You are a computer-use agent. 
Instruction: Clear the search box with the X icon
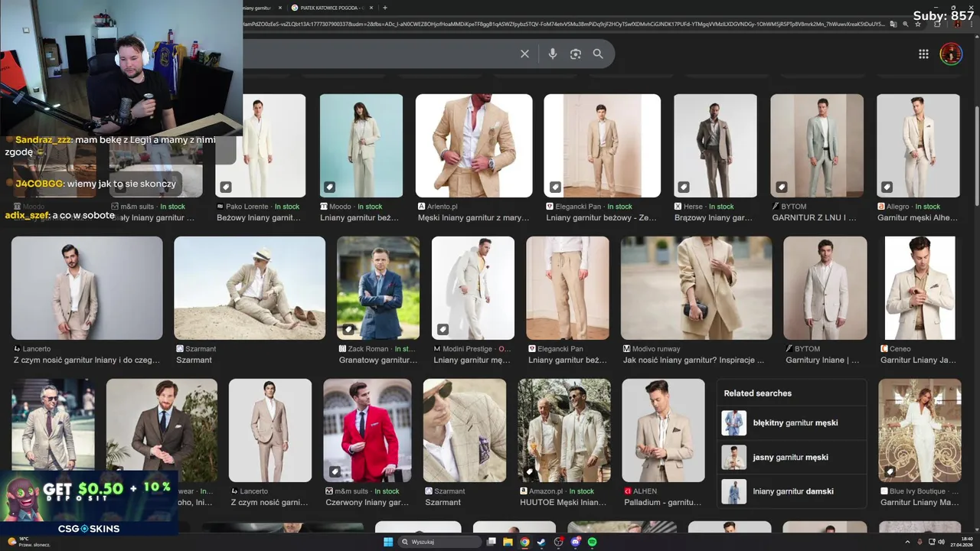coord(524,54)
